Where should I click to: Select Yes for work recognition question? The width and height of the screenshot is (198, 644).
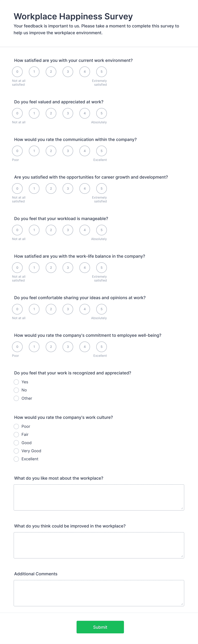(16, 382)
